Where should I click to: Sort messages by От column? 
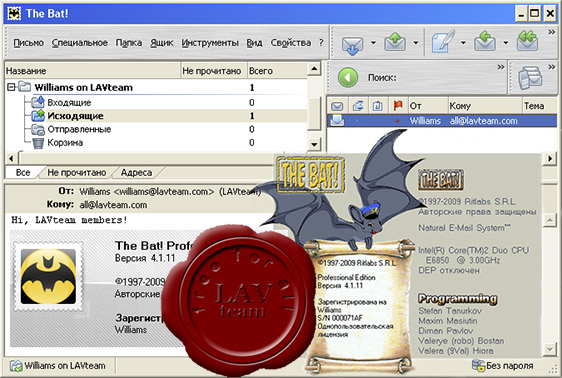click(x=428, y=106)
